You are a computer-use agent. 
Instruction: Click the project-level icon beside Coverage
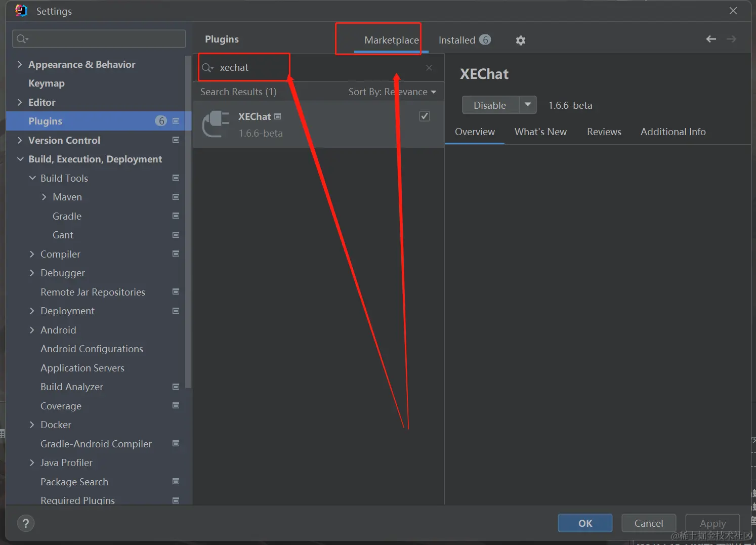coord(176,405)
